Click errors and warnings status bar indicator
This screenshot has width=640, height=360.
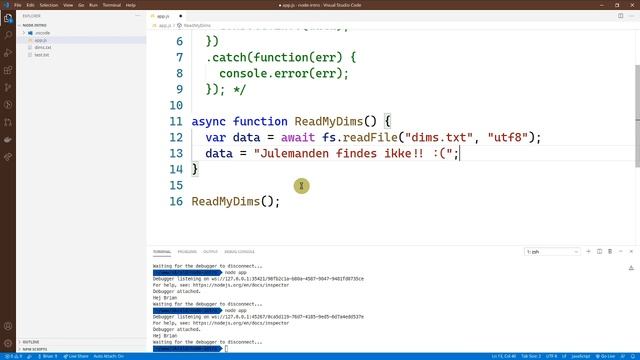[x=13, y=356]
